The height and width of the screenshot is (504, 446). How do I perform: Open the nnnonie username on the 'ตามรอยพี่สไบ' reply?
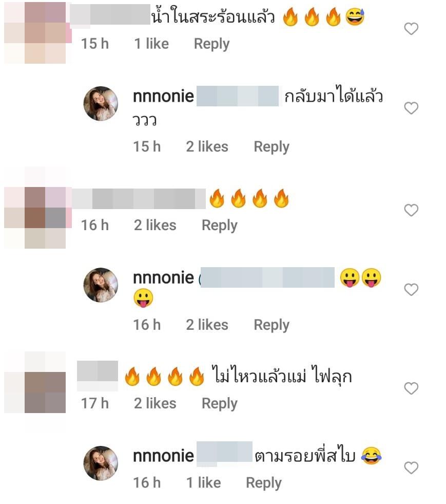tap(163, 456)
